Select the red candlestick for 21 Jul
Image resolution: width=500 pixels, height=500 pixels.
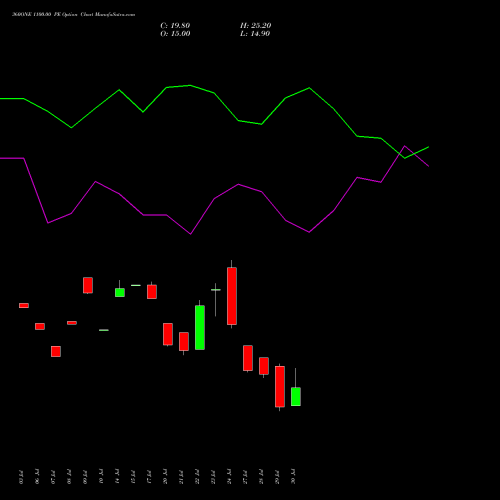coord(184,341)
